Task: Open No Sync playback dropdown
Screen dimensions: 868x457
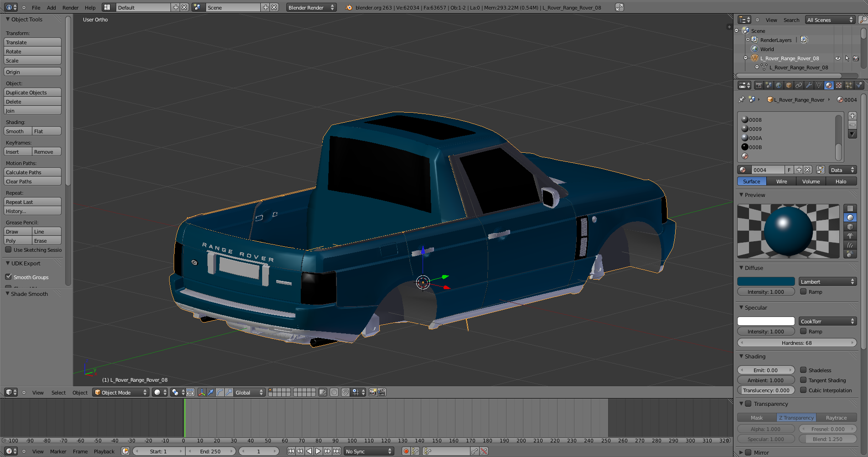Action: click(x=368, y=451)
